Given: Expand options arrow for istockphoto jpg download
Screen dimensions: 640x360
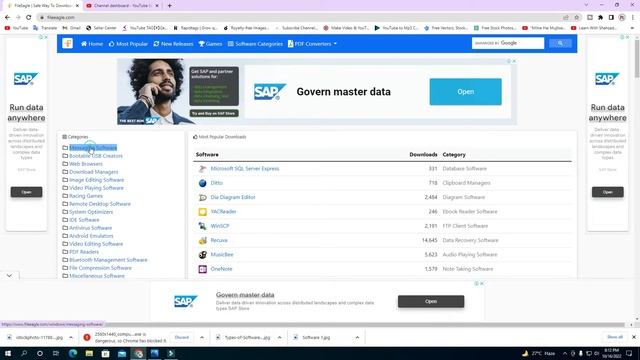Looking at the screenshot, I should coord(71,338).
